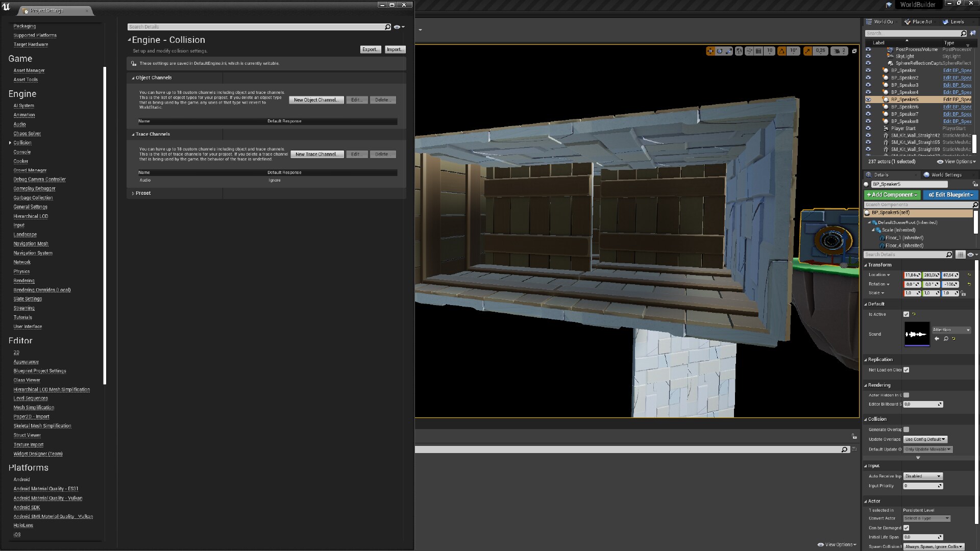Expand the Preset section in Collision settings
The height and width of the screenshot is (551, 980).
[x=133, y=193]
